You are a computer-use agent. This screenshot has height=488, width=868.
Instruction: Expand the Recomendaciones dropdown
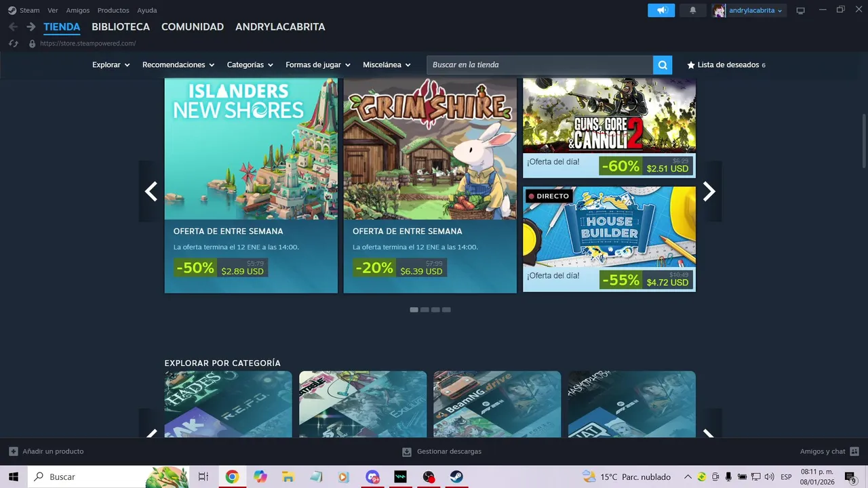click(x=178, y=65)
